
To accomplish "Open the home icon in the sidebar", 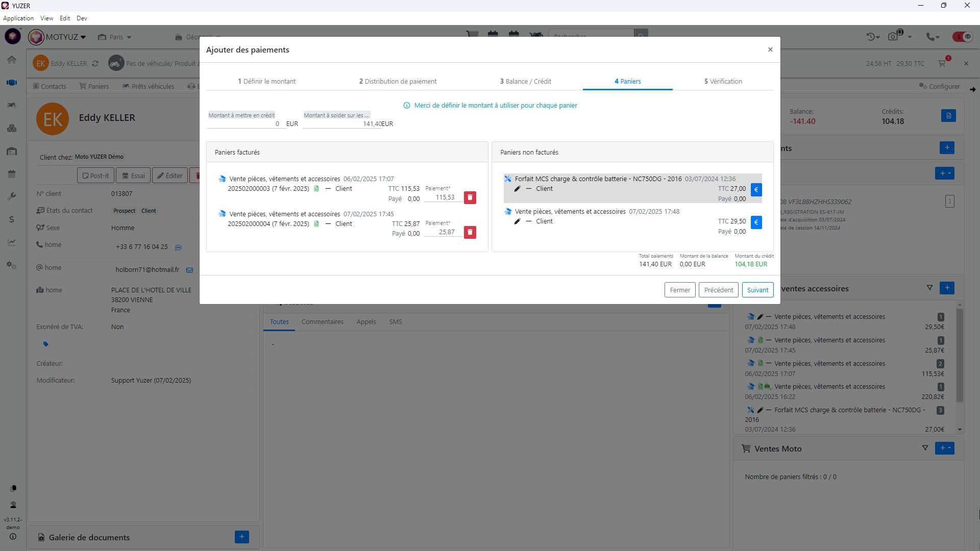I will coord(12,60).
